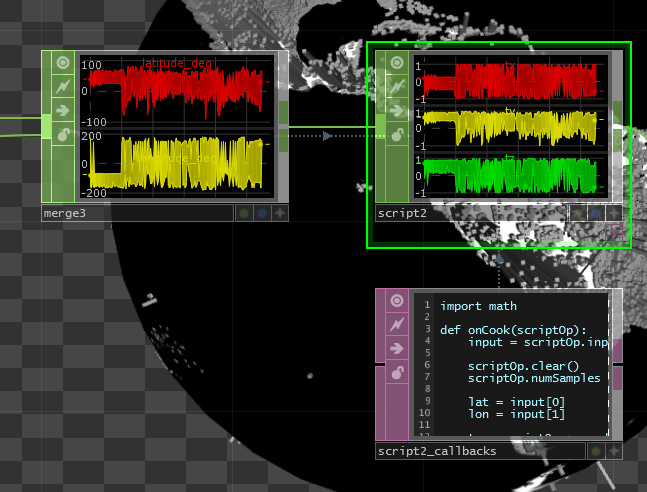The height and width of the screenshot is (492, 647).
Task: Bypass the script2 node
Action: (x=397, y=111)
